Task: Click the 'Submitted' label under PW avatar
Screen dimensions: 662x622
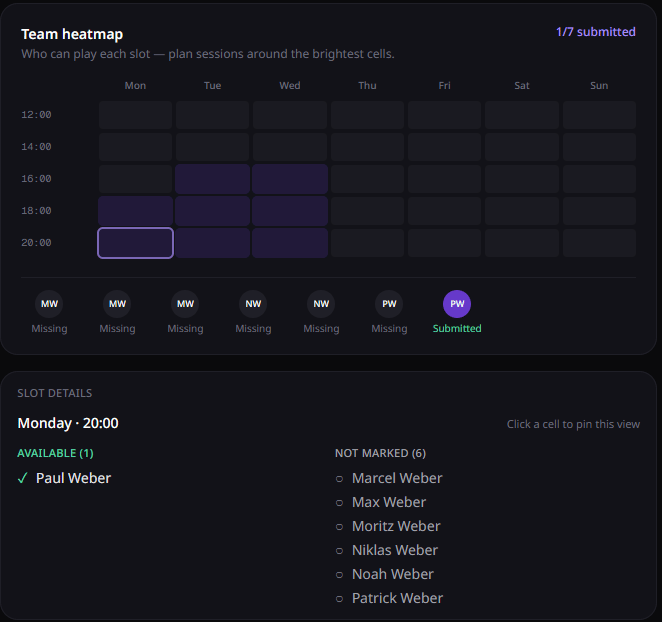Action: pos(457,329)
